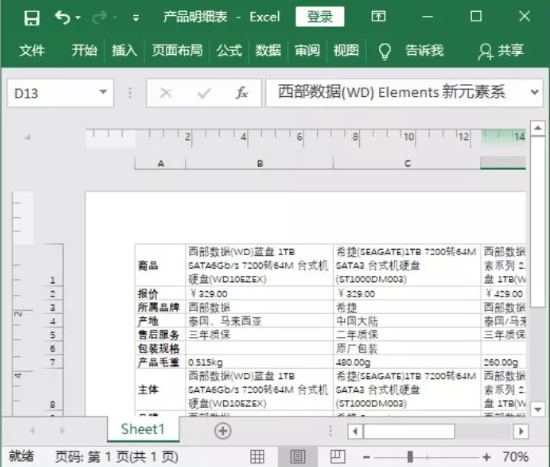Viewport: 550px width, 467px height.
Task: Click the zoom out minus button
Action: pyautogui.click(x=367, y=457)
